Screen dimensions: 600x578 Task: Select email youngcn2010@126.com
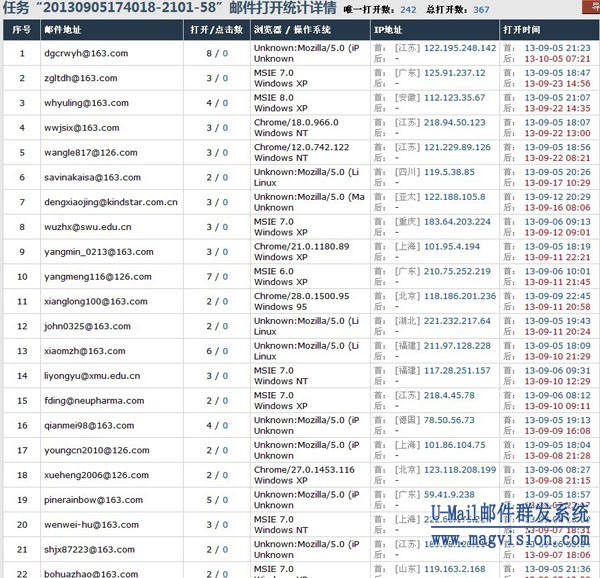click(97, 450)
